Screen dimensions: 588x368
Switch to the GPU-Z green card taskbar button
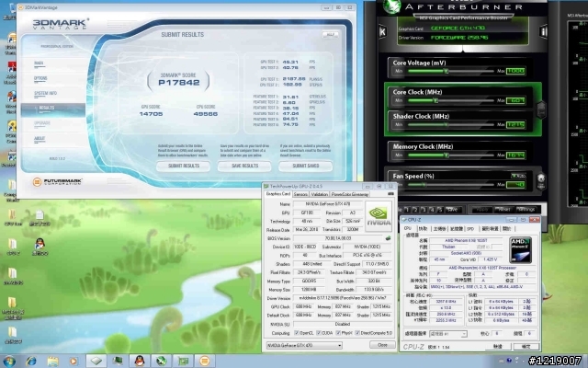[183, 362]
